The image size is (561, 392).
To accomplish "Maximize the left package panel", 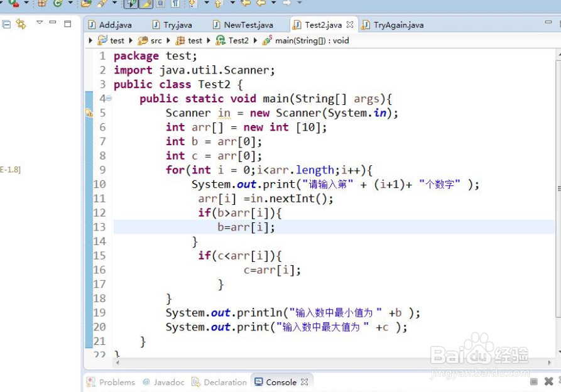I will [68, 24].
